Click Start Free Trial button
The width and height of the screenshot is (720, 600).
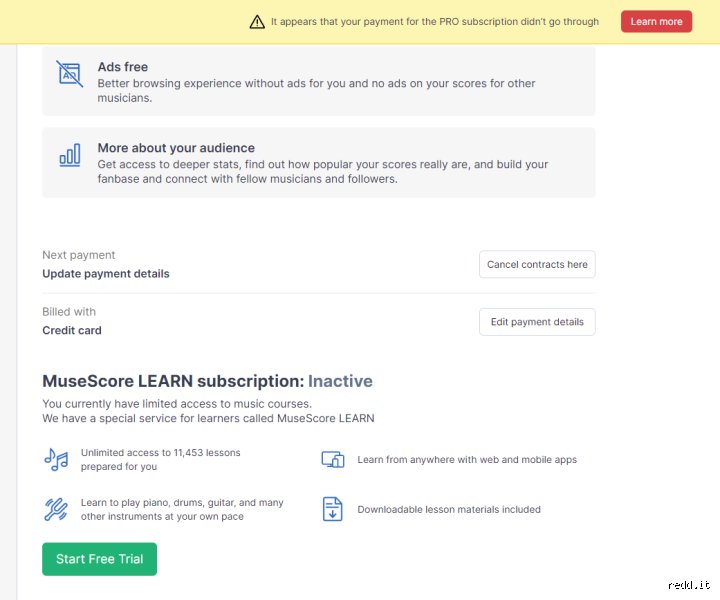coord(100,559)
